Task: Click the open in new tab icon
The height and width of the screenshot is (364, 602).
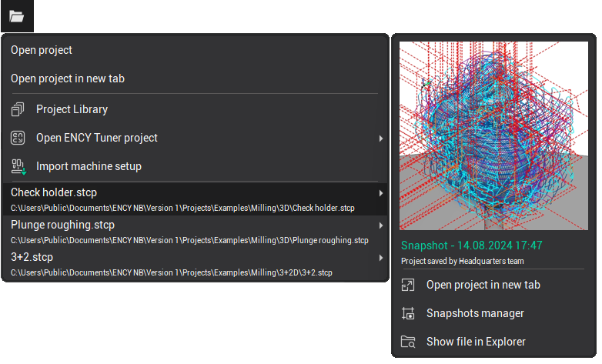Action: point(408,286)
